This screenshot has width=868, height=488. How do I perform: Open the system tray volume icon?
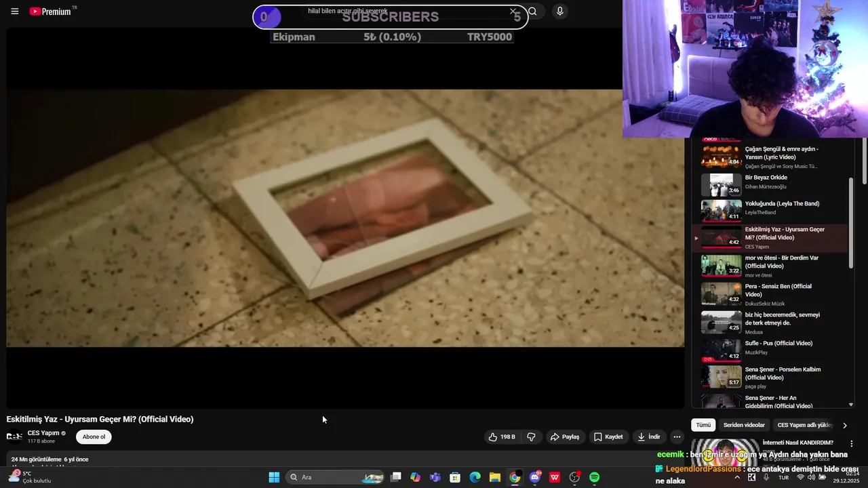(811, 477)
